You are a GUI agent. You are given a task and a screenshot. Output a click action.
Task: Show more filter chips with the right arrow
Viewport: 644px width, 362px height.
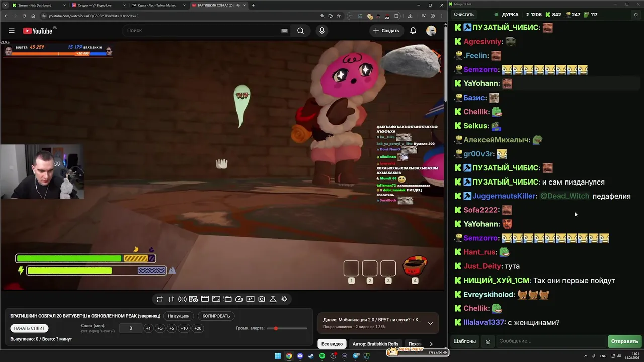pos(431,344)
